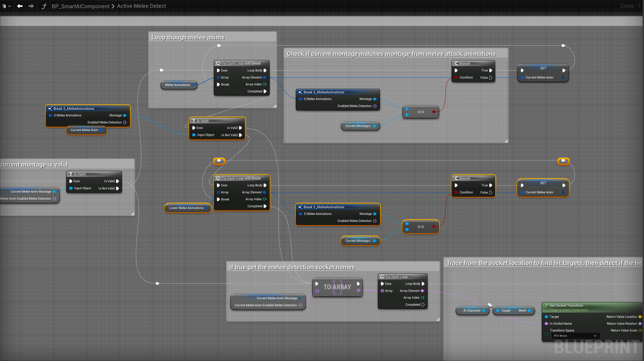Select the lower equals comparison node
The height and width of the screenshot is (361, 644).
coord(420,227)
